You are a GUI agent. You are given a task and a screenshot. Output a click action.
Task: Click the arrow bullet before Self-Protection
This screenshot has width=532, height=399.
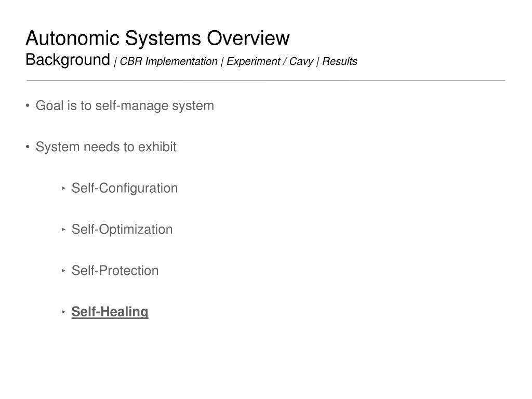coord(63,271)
